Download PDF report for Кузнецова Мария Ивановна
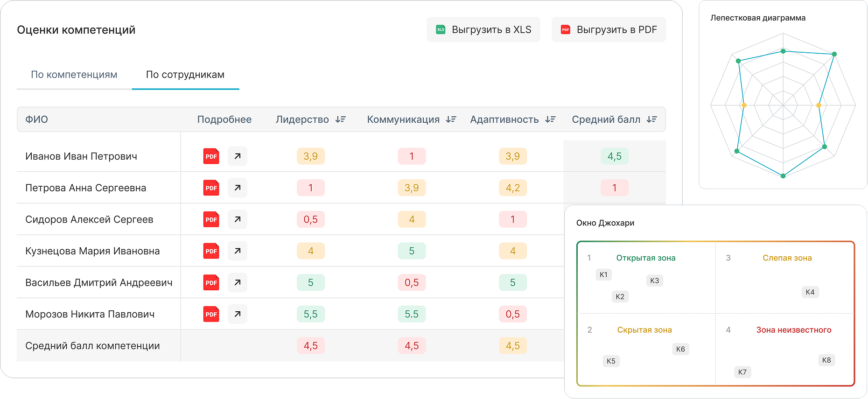 211,251
